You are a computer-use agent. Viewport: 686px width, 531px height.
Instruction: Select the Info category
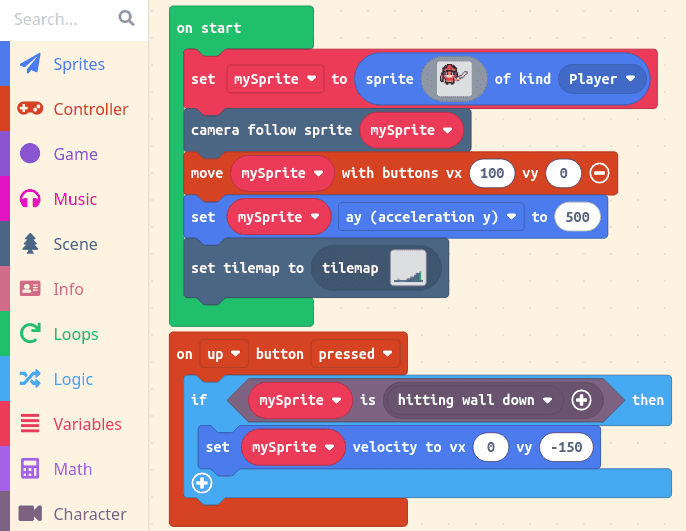68,289
